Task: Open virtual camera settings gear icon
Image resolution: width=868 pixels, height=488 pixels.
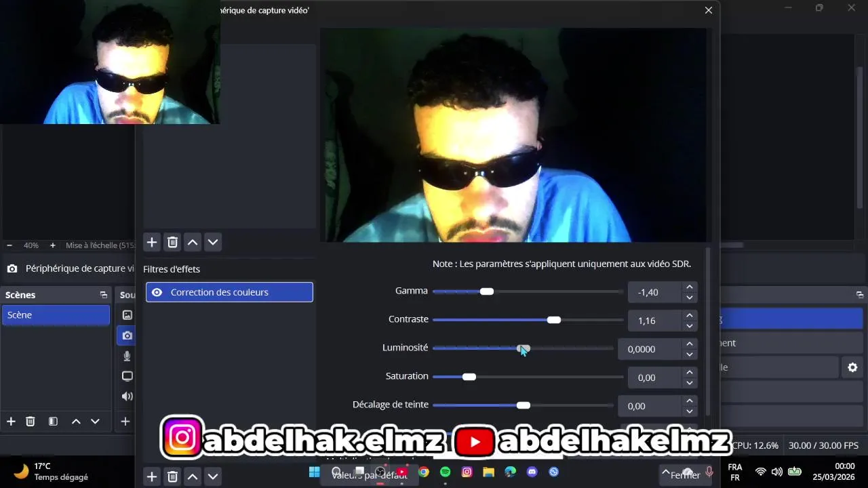Action: click(x=852, y=367)
